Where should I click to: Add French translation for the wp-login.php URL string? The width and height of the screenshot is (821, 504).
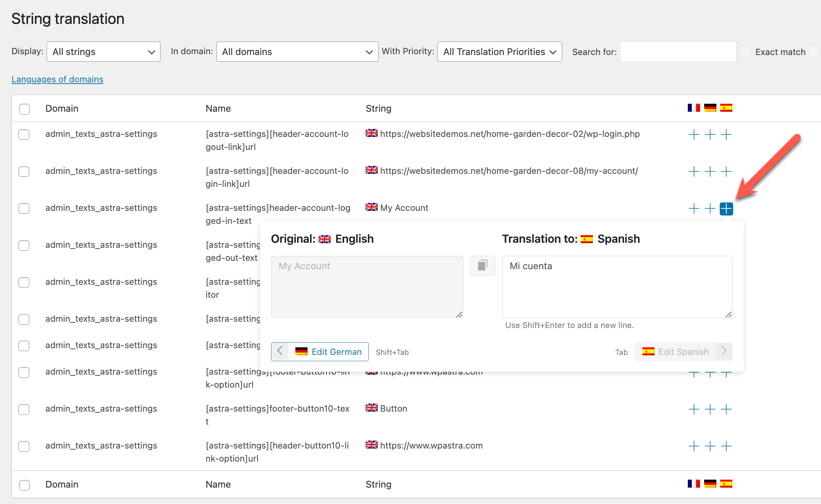694,135
